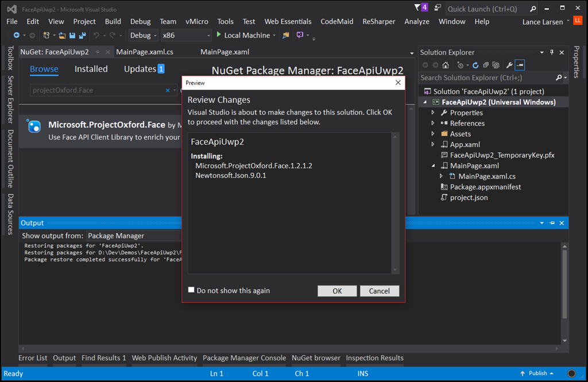Viewport: 588px width, 382px height.
Task: Click the send feedback person icon
Action: point(437,8)
